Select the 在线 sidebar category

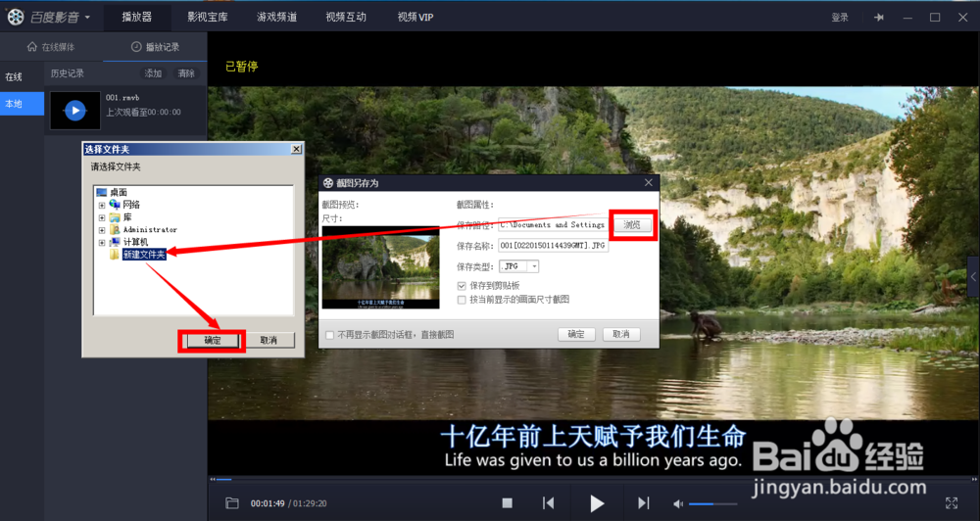pyautogui.click(x=14, y=76)
